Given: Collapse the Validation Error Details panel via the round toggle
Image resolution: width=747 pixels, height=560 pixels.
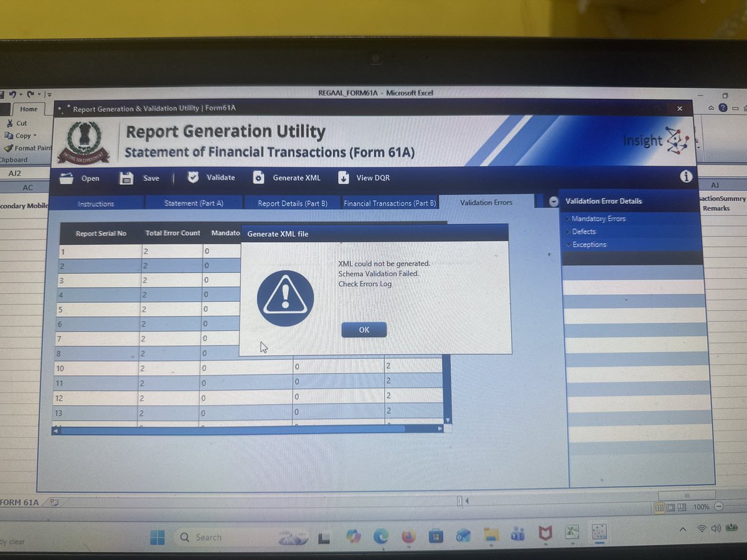Looking at the screenshot, I should (x=554, y=202).
